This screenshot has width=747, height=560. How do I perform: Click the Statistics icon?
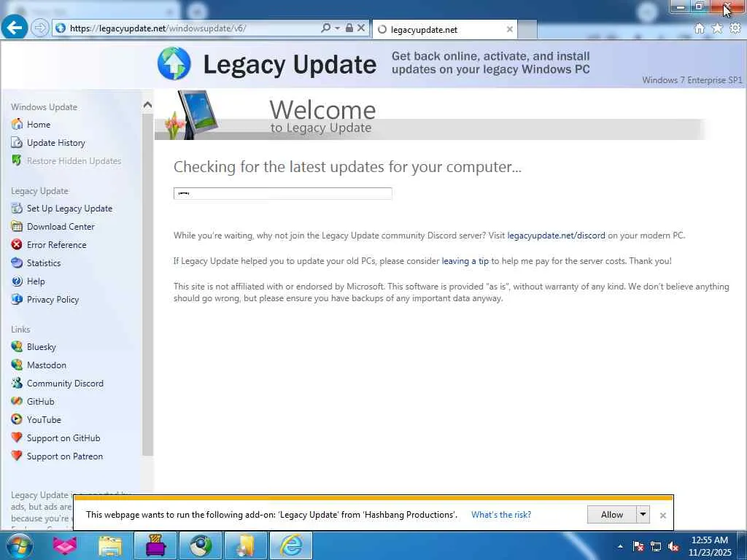pos(17,262)
